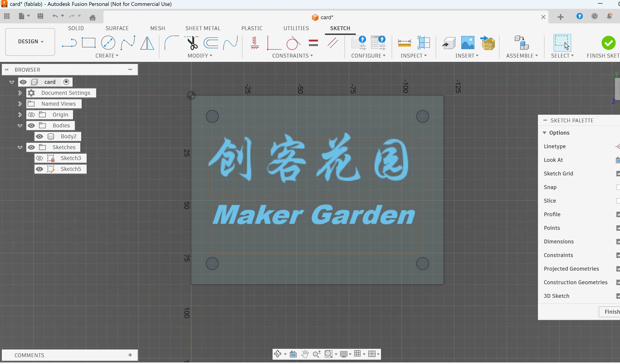
Task: Collapse the Bodies folder in the browser
Action: 20,125
